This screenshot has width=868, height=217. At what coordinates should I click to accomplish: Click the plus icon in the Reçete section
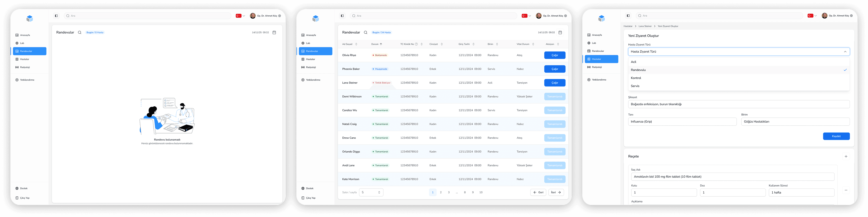846,156
